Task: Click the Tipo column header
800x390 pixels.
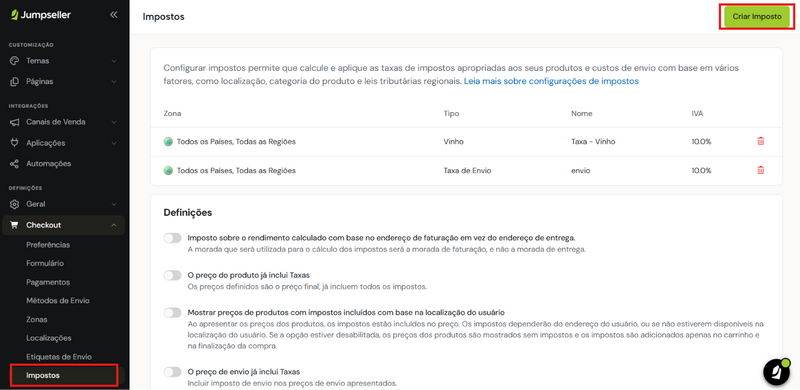Action: (x=451, y=113)
